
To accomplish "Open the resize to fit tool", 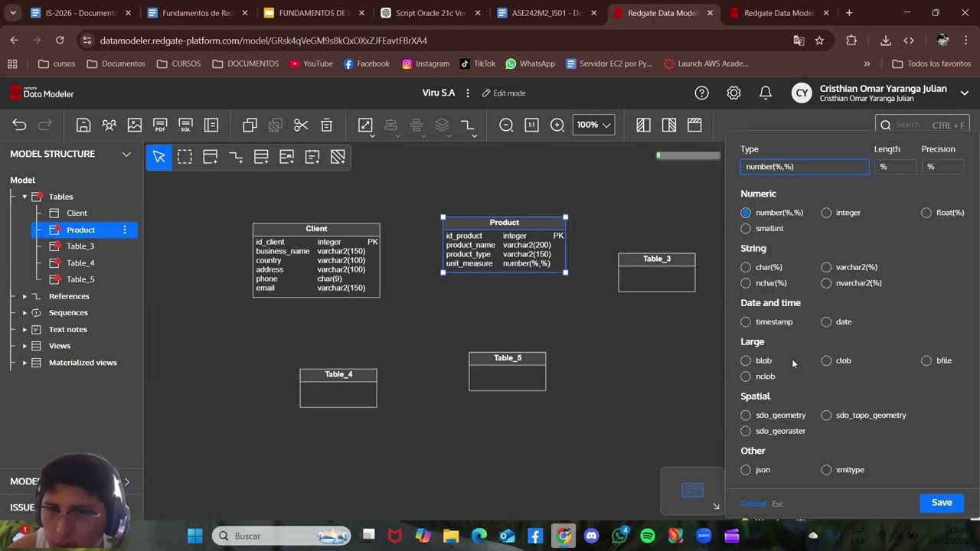I will [x=365, y=125].
